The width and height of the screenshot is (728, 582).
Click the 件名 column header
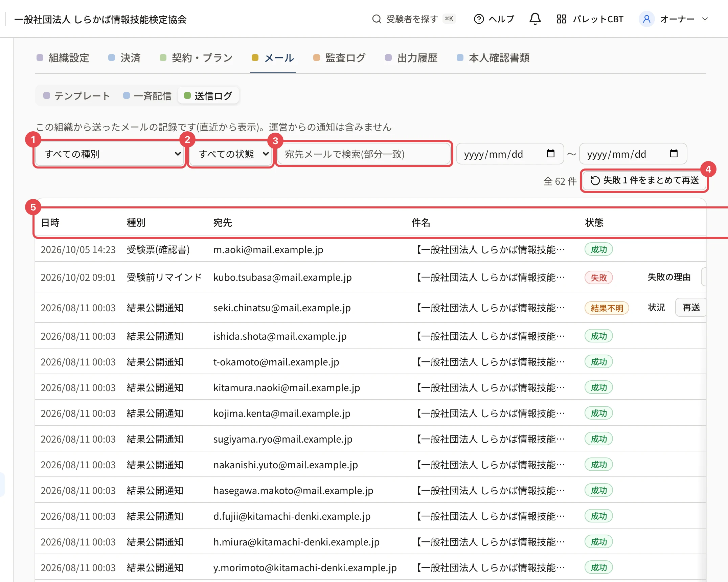pyautogui.click(x=421, y=223)
